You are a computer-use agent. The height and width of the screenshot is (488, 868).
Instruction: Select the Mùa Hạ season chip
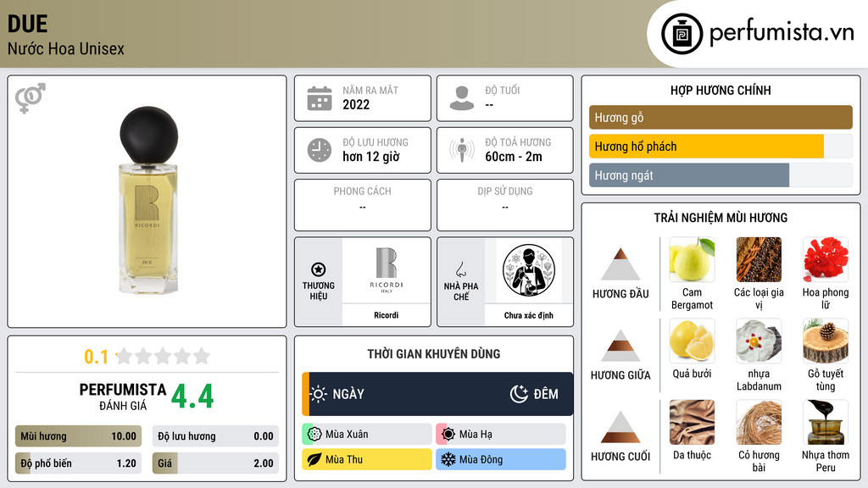click(500, 435)
